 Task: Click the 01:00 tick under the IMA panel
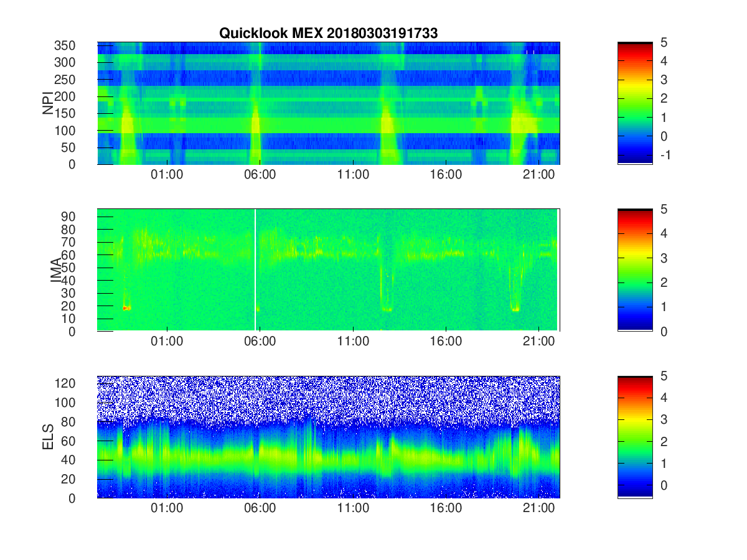pos(167,342)
